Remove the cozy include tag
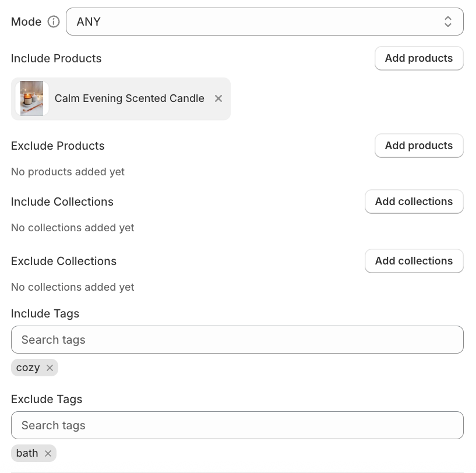This screenshot has width=476, height=473. point(50,368)
